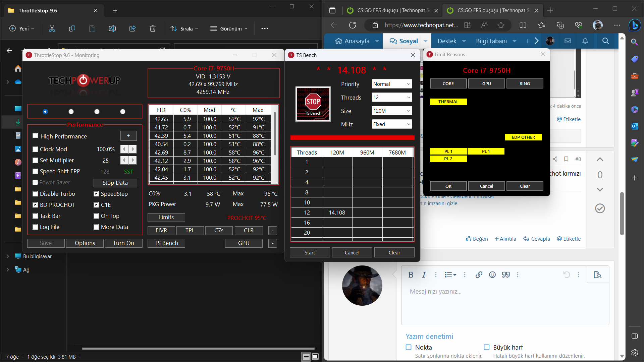
Task: Open the forum search magnifier icon
Action: tap(605, 41)
